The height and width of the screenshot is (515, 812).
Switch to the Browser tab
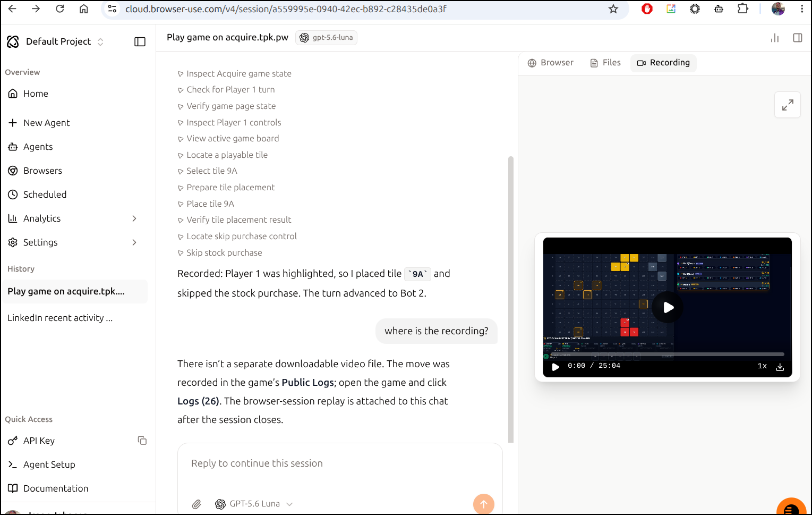tap(551, 63)
